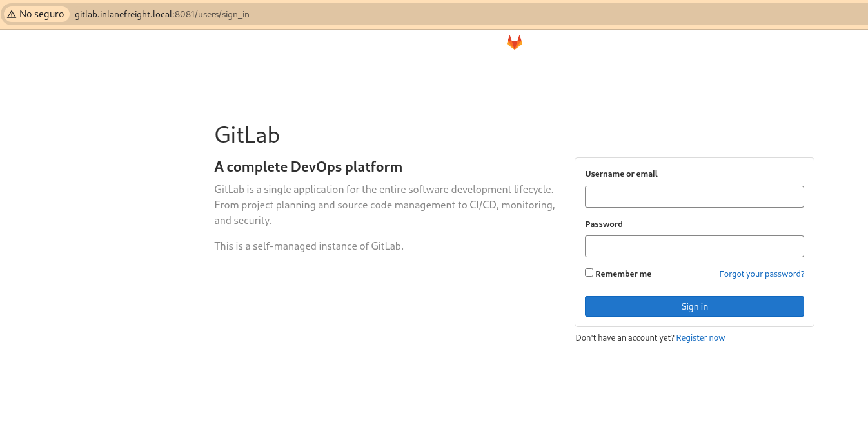868x429 pixels.
Task: Click the 'GitLab' heading text
Action: [247, 135]
